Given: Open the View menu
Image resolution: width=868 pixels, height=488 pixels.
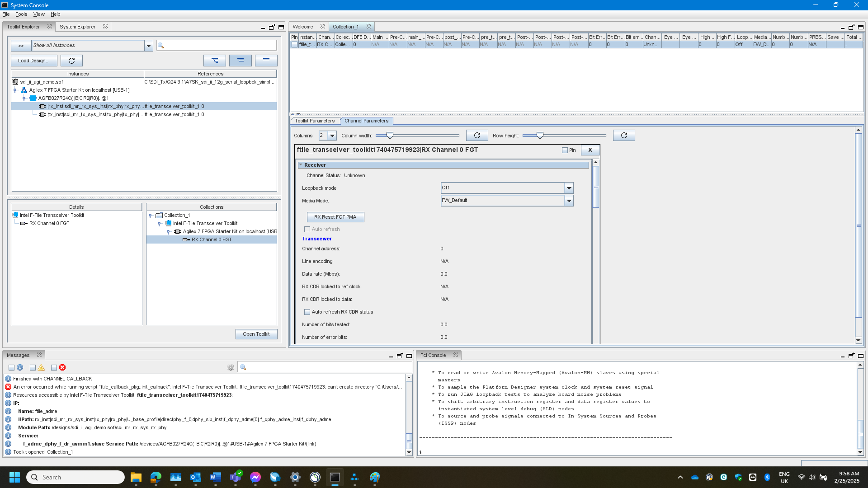Looking at the screenshot, I should tap(39, 14).
